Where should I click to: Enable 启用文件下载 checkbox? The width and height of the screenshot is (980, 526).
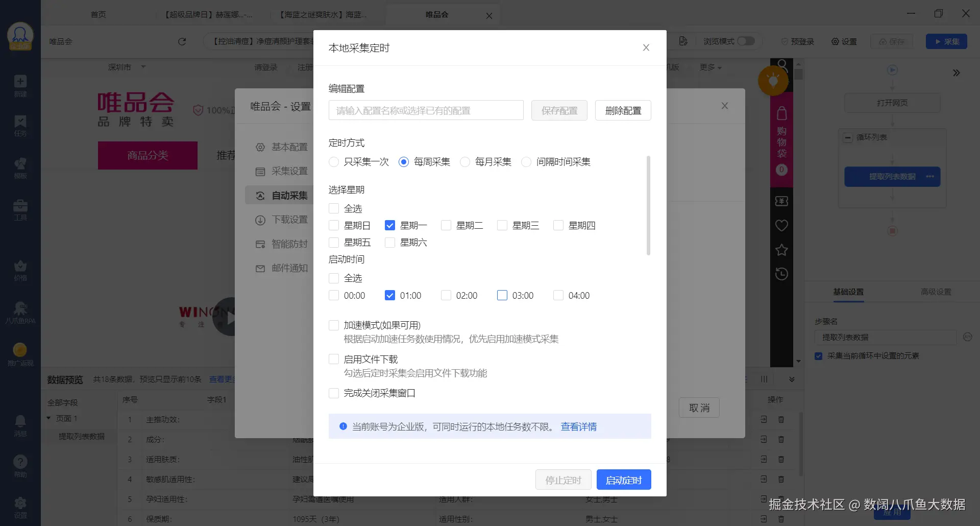[334, 359]
